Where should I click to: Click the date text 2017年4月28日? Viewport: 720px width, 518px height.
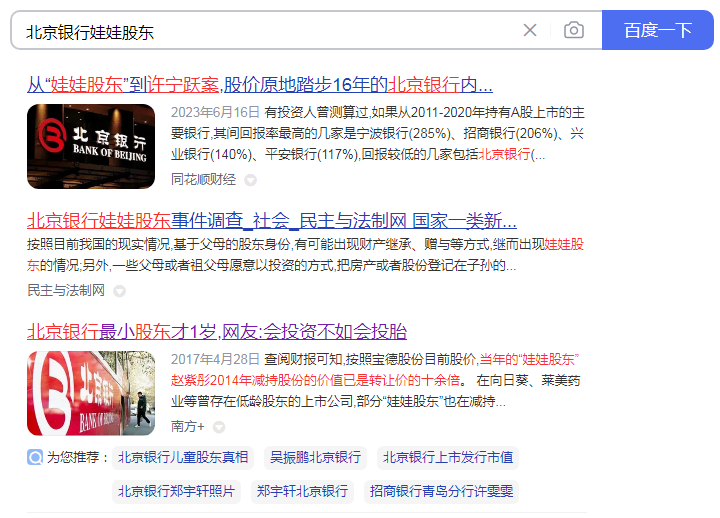click(x=215, y=360)
